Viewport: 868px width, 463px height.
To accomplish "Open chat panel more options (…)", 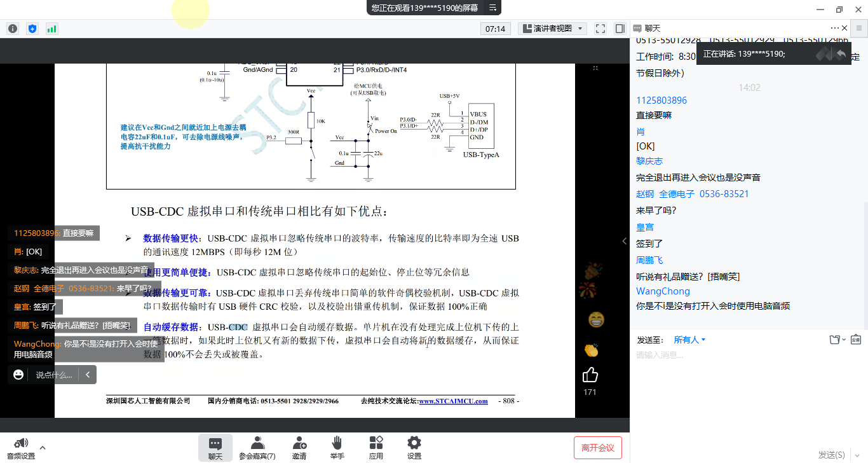I will (x=835, y=28).
